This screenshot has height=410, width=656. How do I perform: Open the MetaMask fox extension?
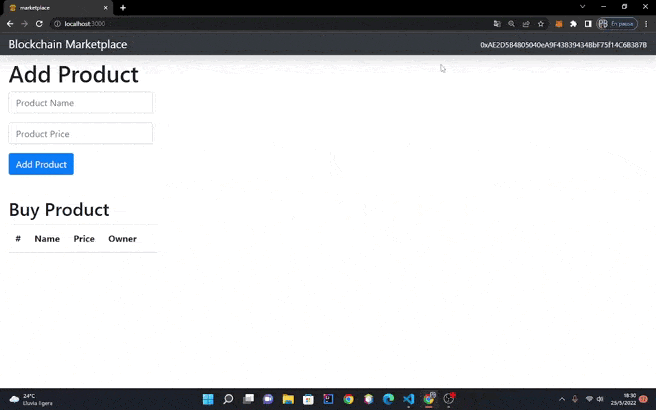point(559,24)
